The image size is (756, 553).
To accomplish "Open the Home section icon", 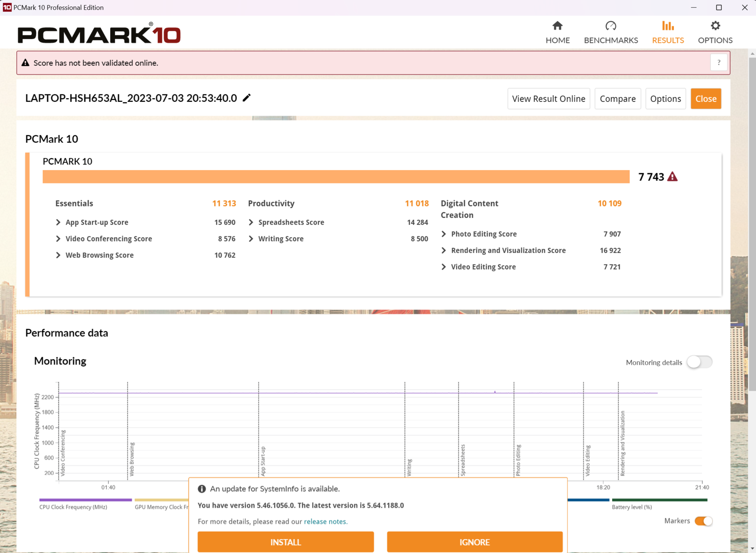I will click(x=557, y=26).
